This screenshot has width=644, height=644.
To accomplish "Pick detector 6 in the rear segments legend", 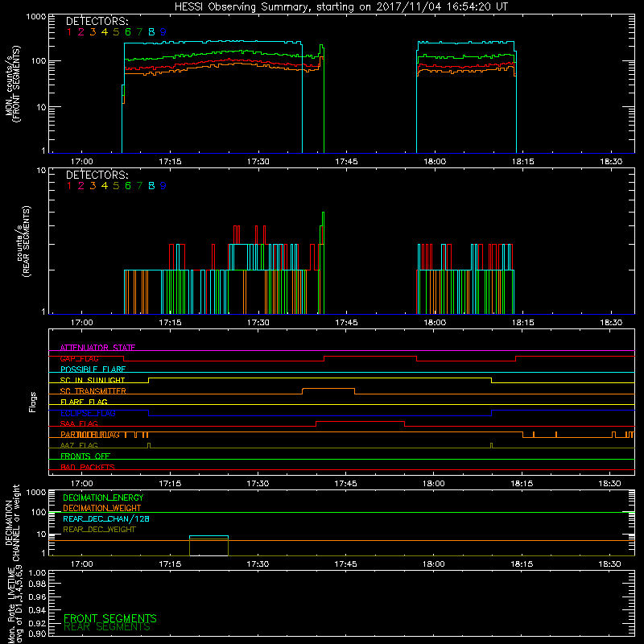I will pyautogui.click(x=128, y=186).
